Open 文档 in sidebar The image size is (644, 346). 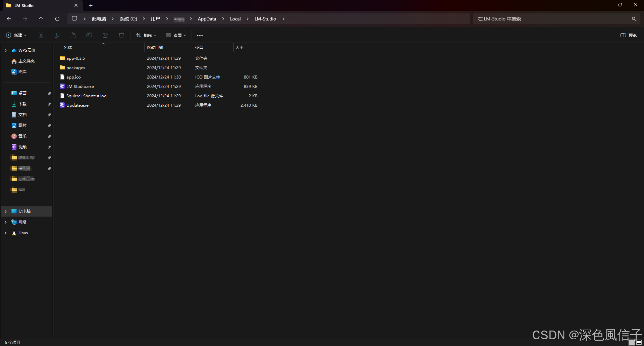(x=22, y=115)
